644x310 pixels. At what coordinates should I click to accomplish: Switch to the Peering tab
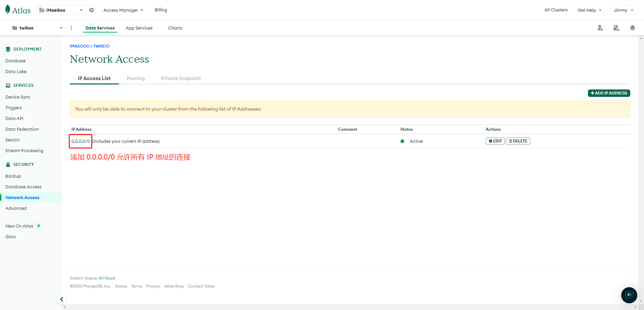pyautogui.click(x=136, y=78)
